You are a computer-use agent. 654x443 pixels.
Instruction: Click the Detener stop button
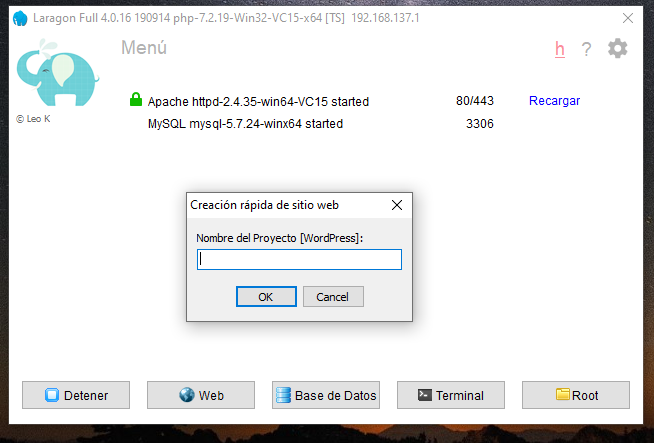(76, 395)
